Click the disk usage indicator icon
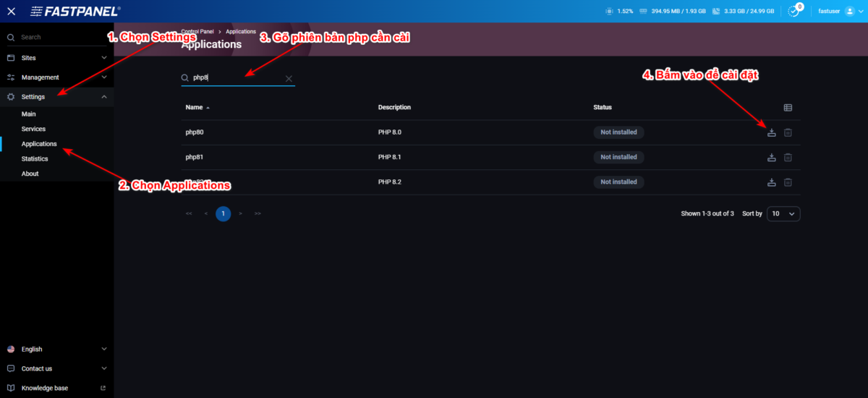Image resolution: width=868 pixels, height=398 pixels. (715, 12)
